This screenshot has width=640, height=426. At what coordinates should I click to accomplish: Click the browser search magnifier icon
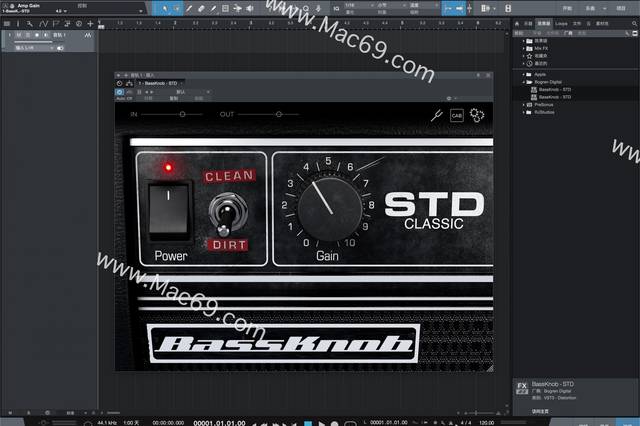tap(635, 24)
